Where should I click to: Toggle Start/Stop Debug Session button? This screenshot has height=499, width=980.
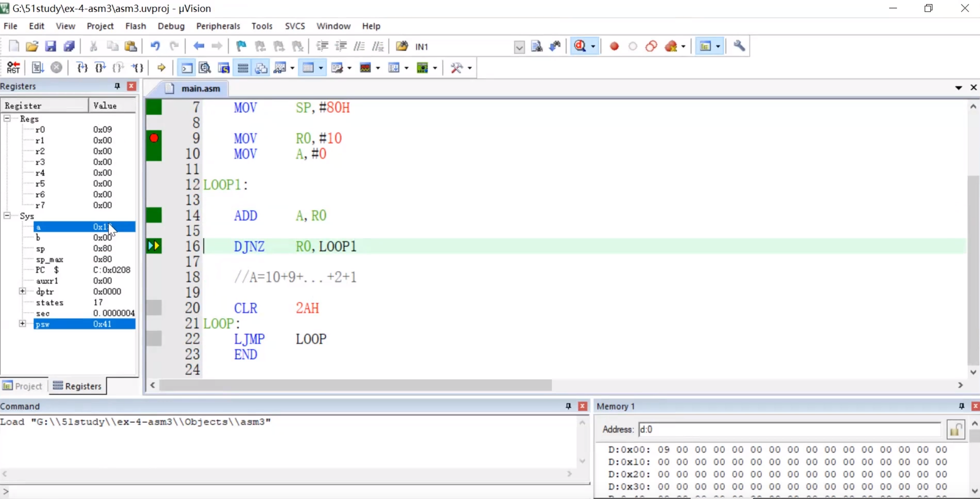coord(580,46)
